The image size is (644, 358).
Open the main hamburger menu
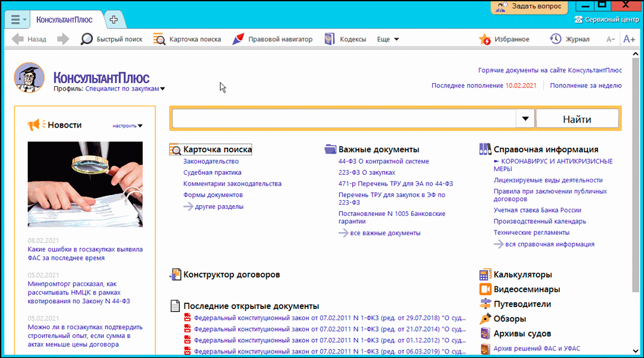(17, 20)
